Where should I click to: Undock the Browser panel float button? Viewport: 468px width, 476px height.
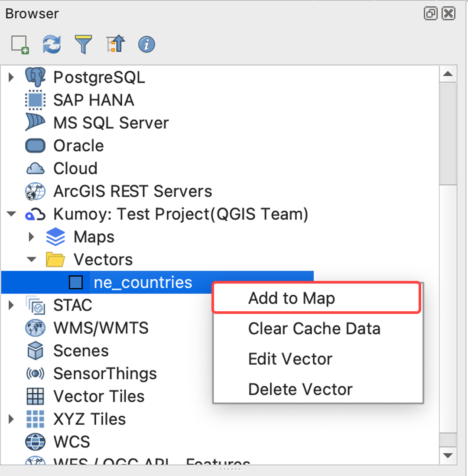tap(430, 14)
